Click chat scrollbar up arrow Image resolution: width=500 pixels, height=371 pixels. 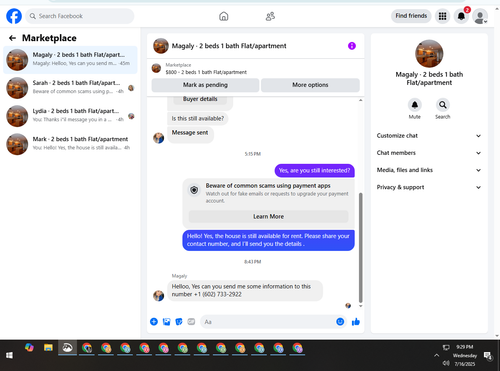pos(360,100)
